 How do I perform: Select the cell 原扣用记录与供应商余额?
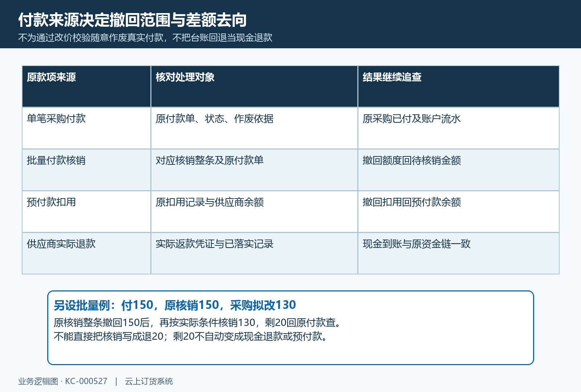coord(254,212)
